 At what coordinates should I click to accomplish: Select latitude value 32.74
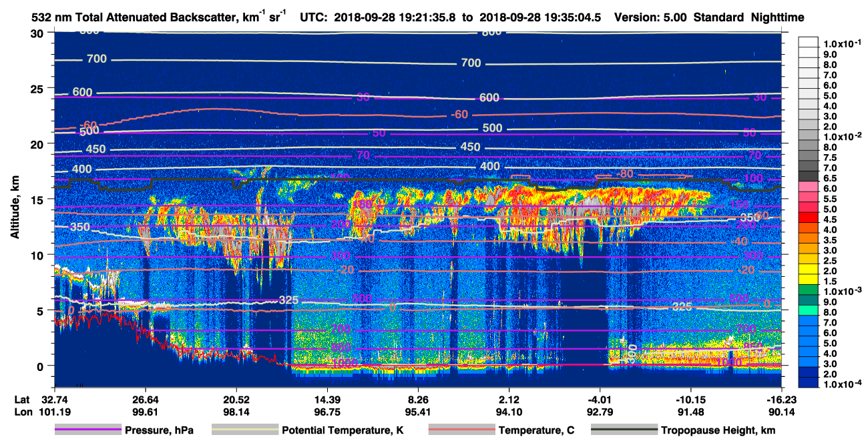54,399
